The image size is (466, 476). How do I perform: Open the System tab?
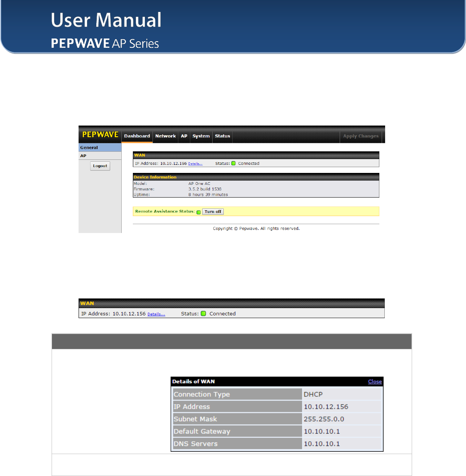201,136
